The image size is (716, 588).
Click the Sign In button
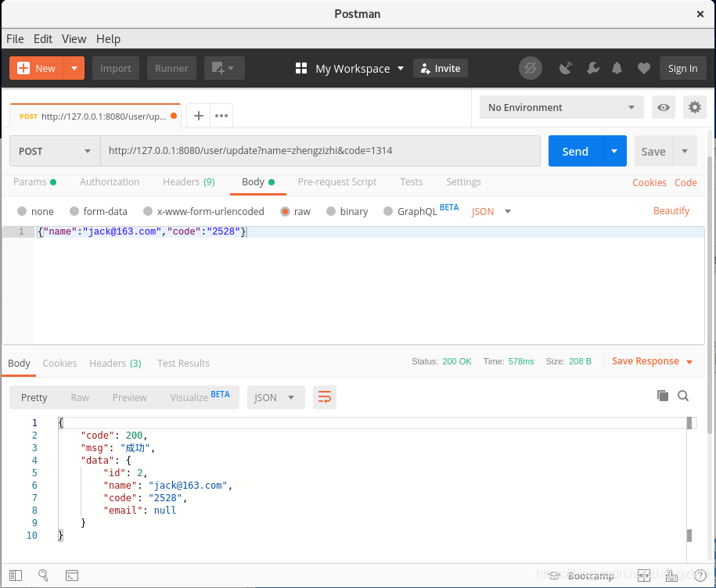click(682, 69)
